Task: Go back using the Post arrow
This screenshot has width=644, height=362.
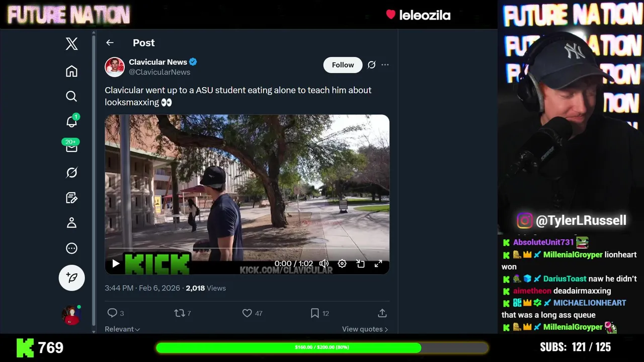Action: [110, 43]
